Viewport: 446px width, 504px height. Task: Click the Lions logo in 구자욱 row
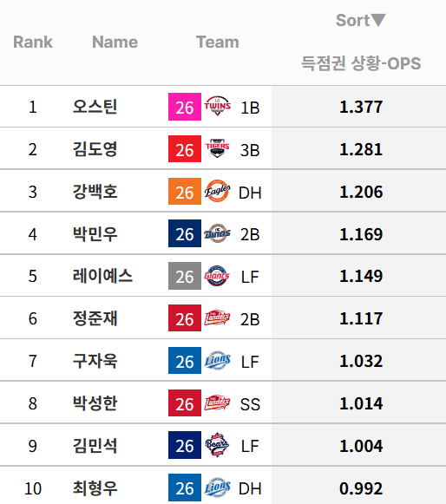[x=218, y=361]
